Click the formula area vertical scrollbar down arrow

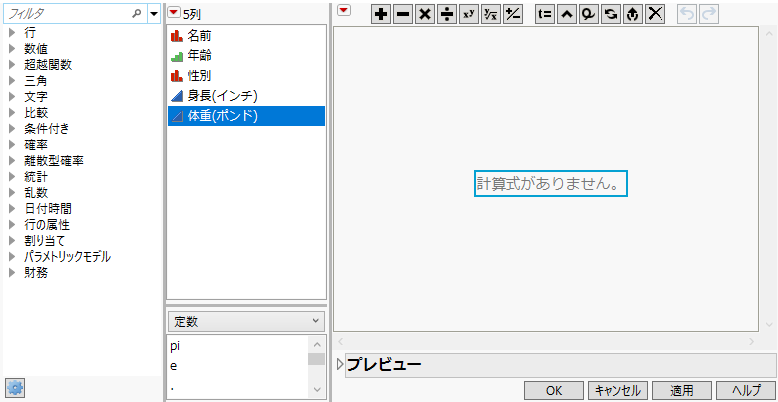770,325
